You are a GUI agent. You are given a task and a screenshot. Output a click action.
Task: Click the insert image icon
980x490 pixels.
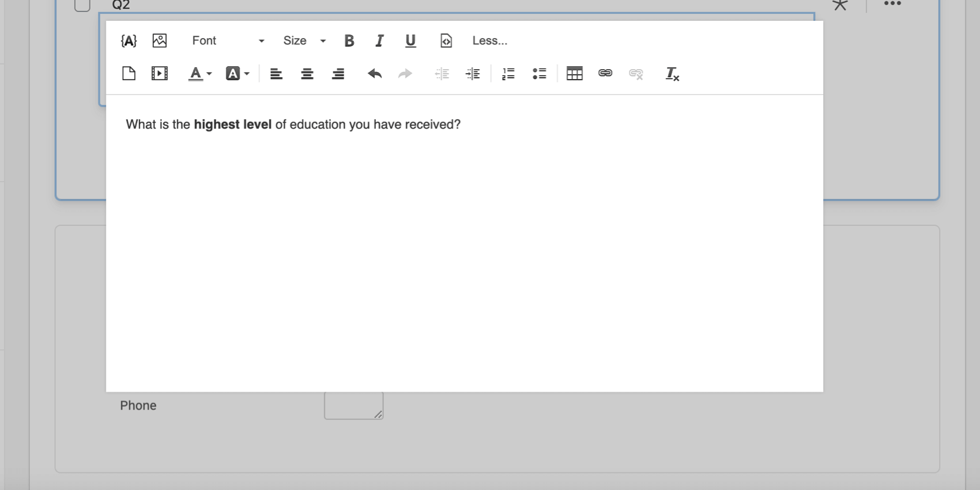[x=160, y=40]
